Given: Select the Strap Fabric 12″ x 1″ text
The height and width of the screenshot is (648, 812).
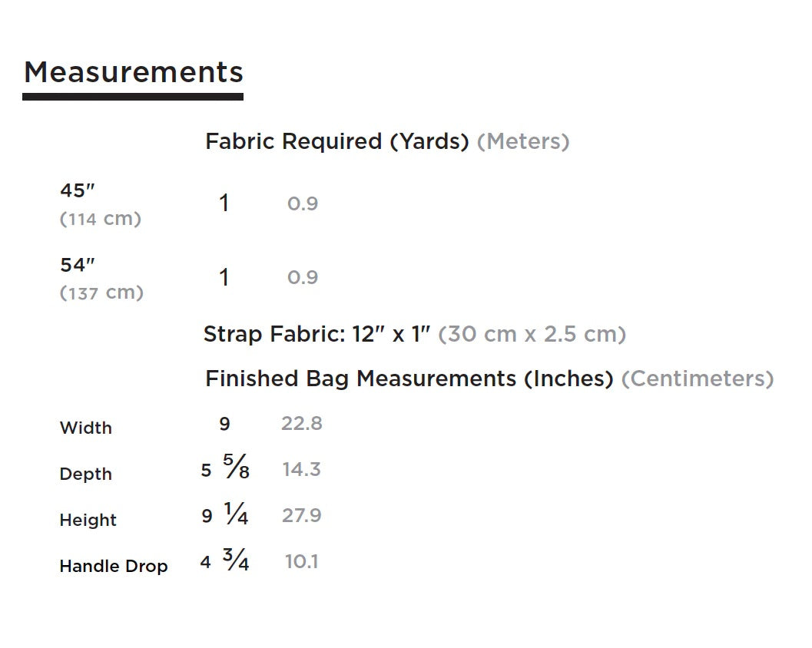Looking at the screenshot, I should 317,335.
